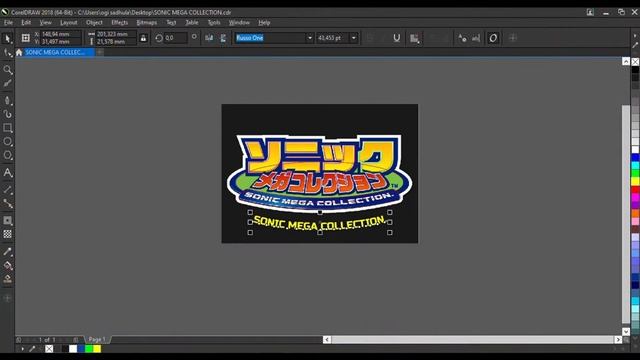The image size is (640, 360).
Task: Click the object width field
Action: tap(116, 34)
